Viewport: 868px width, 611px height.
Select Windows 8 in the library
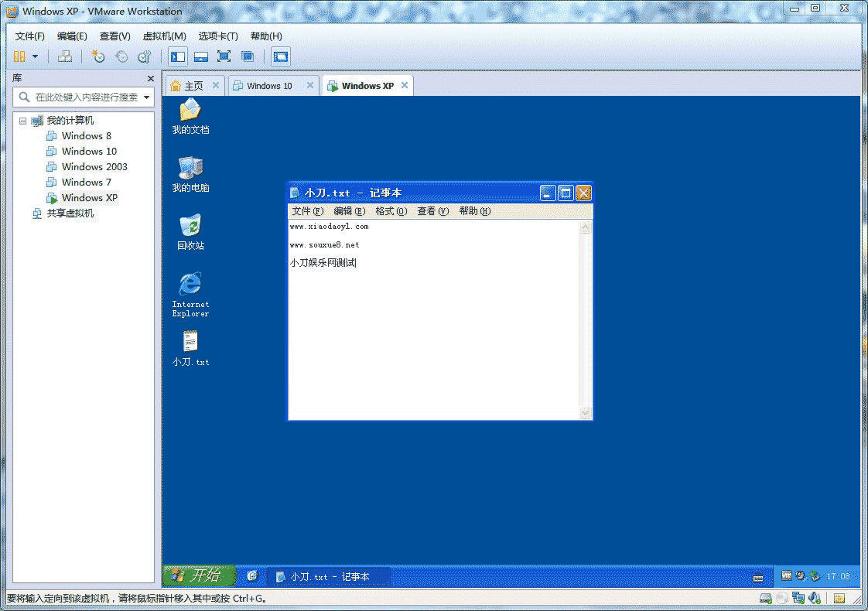(87, 136)
